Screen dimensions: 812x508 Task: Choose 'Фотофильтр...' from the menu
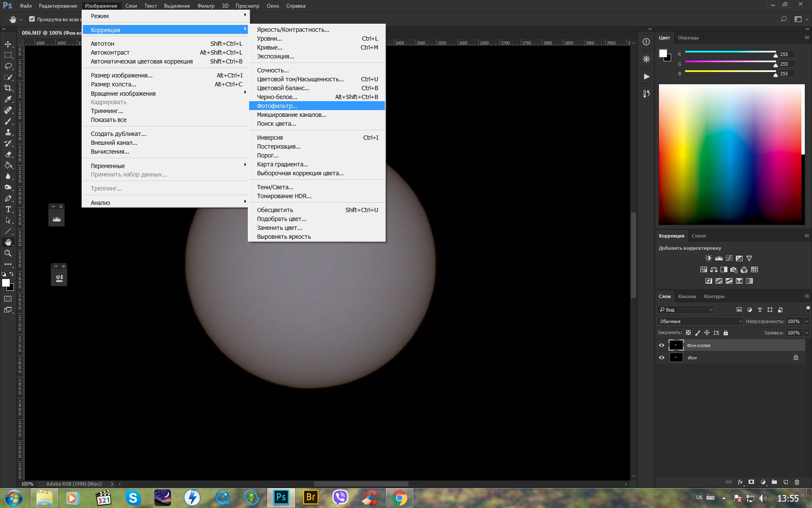[x=277, y=106]
